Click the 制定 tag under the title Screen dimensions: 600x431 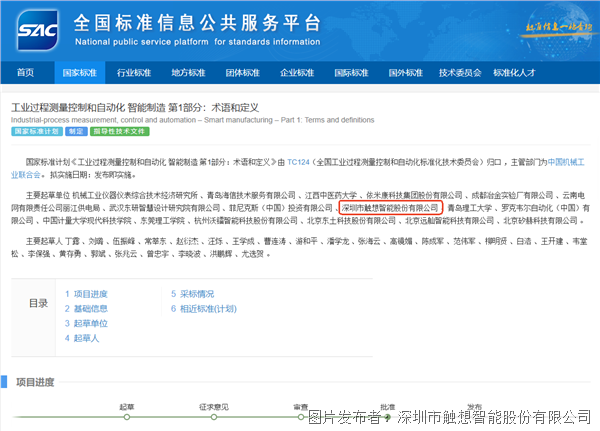pyautogui.click(x=76, y=131)
